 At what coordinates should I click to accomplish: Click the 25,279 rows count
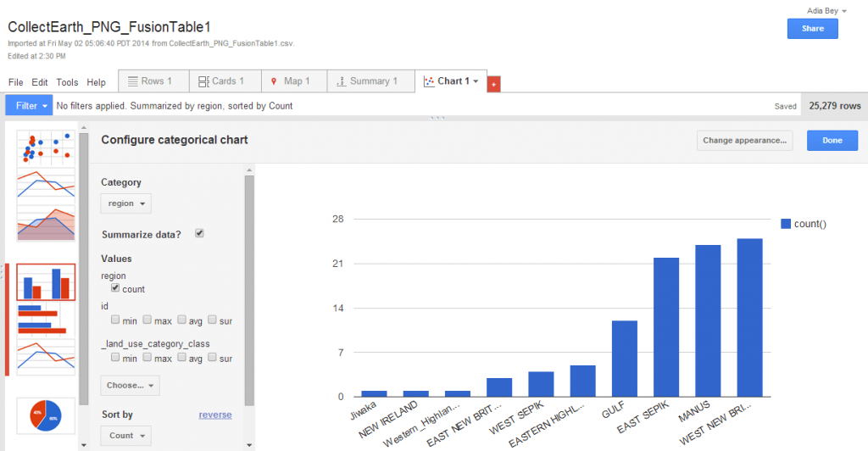tap(835, 106)
